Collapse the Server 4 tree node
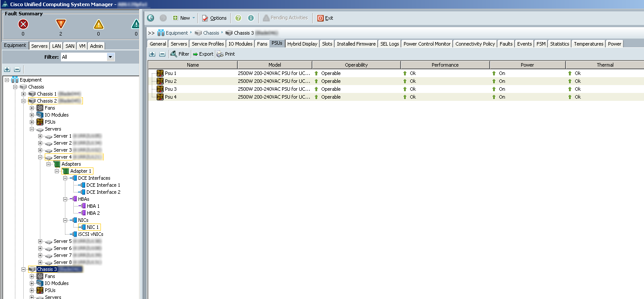644x299 pixels. (x=40, y=157)
